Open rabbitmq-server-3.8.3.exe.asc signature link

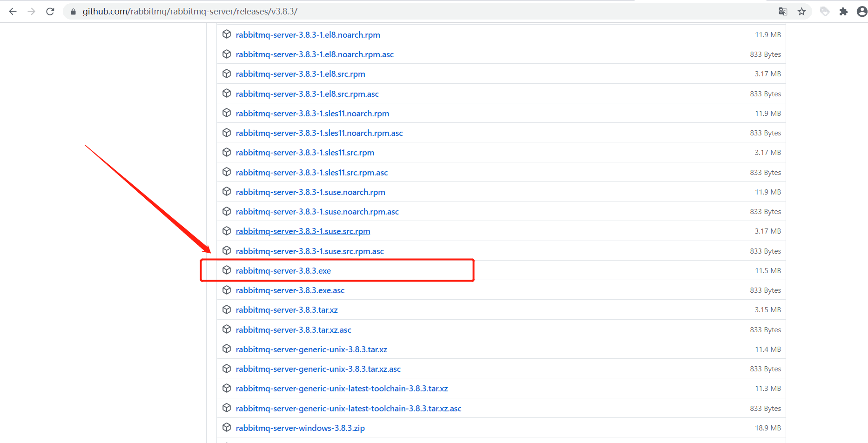pos(290,290)
